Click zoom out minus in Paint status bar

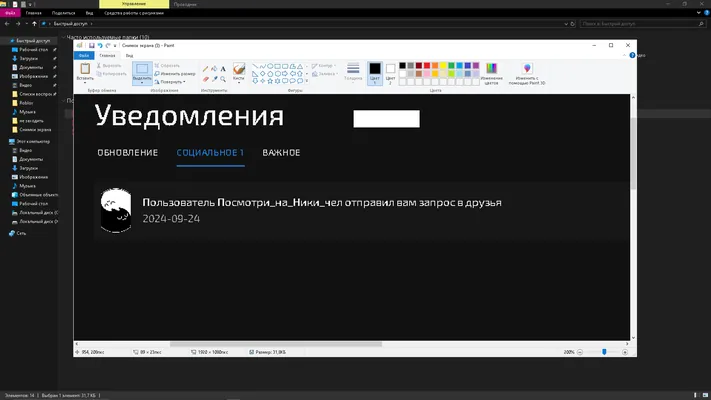580,352
